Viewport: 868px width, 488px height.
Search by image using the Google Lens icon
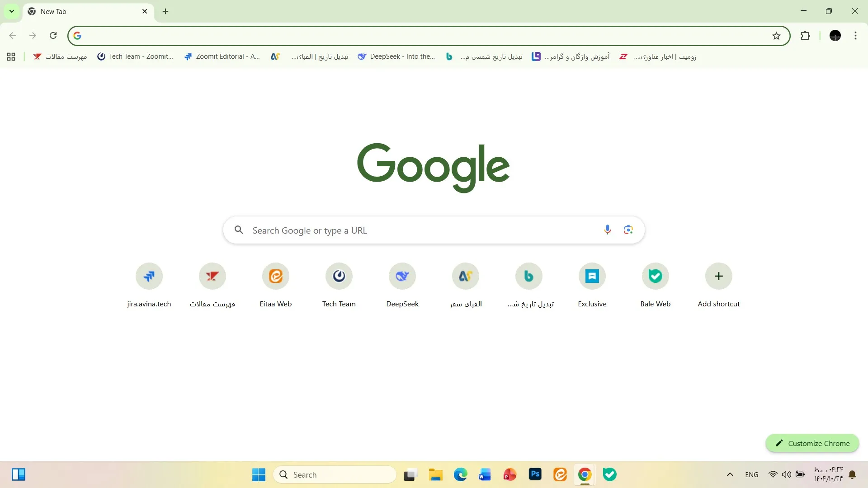628,230
